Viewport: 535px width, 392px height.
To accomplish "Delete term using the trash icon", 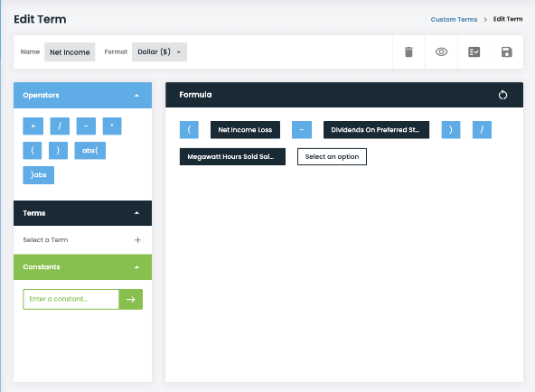I will pos(408,52).
